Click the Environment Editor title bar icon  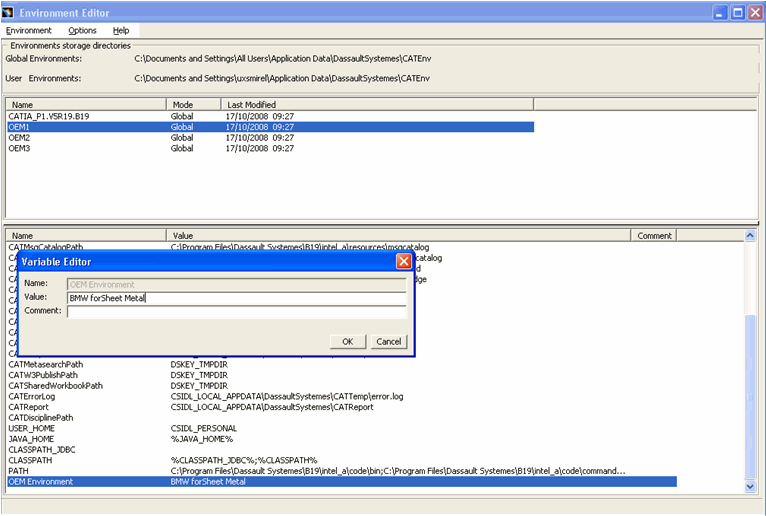click(x=10, y=12)
